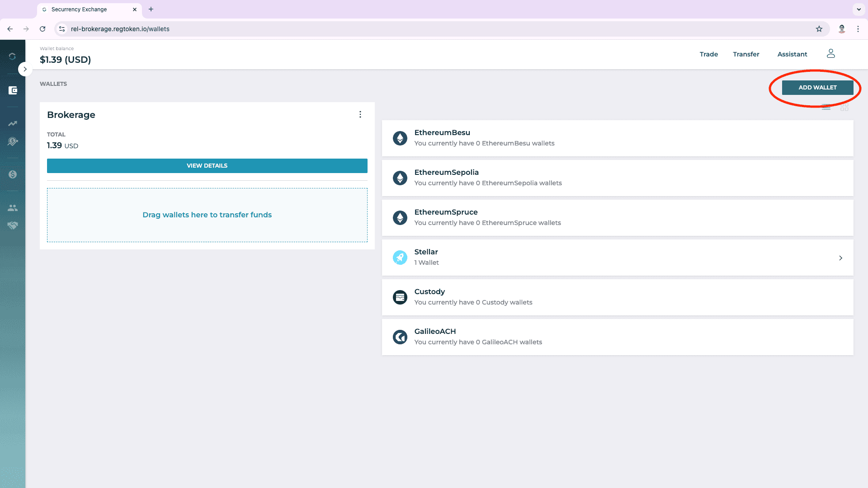Image resolution: width=868 pixels, height=488 pixels.
Task: Select the Securrency Exchange browser tab
Action: (x=90, y=9)
